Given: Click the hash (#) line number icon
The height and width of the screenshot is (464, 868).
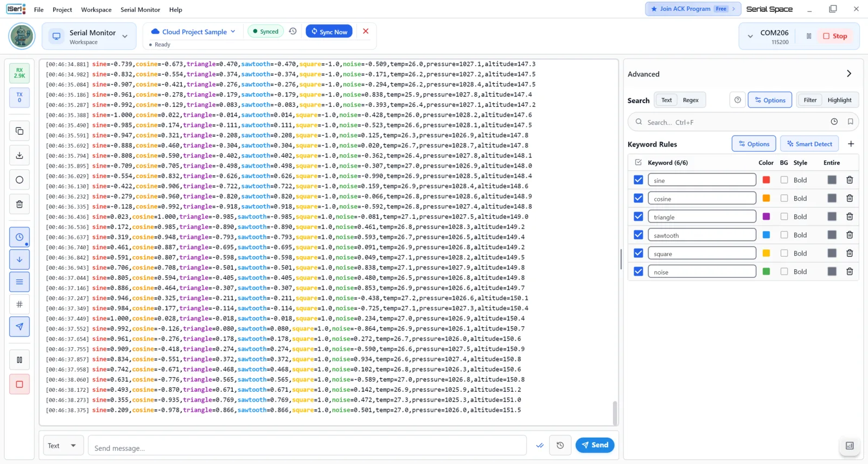Looking at the screenshot, I should tap(20, 304).
